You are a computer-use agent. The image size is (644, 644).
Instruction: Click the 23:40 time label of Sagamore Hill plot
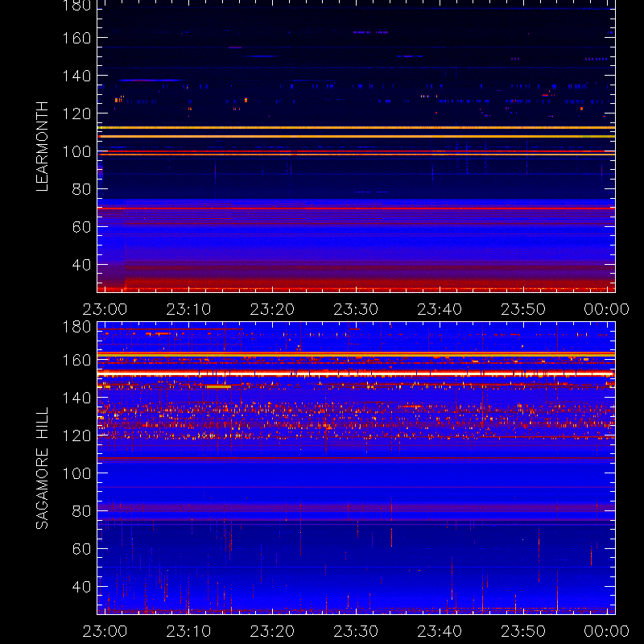(440, 631)
